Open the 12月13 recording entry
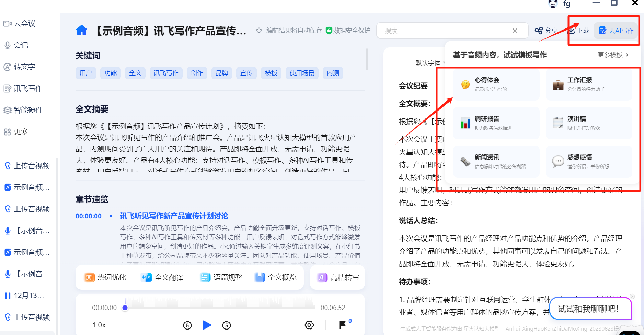Screen dimensions: 644x335 pyautogui.click(x=25, y=296)
